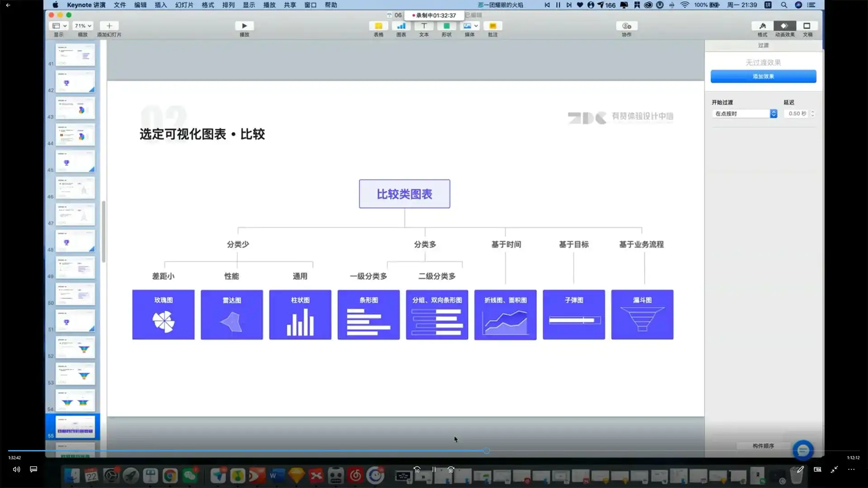This screenshot has height=488, width=868.
Task: Toggle the 文稿 document sidebar
Action: pos(807,26)
